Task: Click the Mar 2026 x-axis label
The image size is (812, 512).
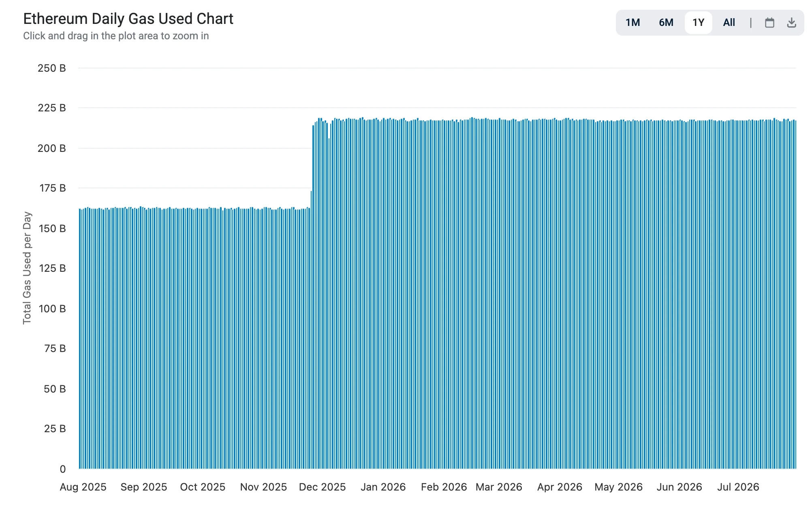Action: [499, 487]
